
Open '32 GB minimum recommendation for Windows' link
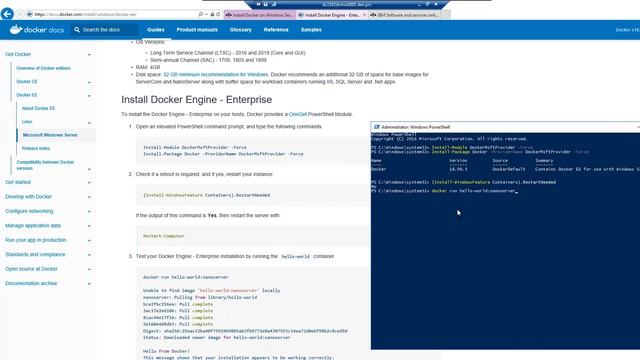coord(216,75)
